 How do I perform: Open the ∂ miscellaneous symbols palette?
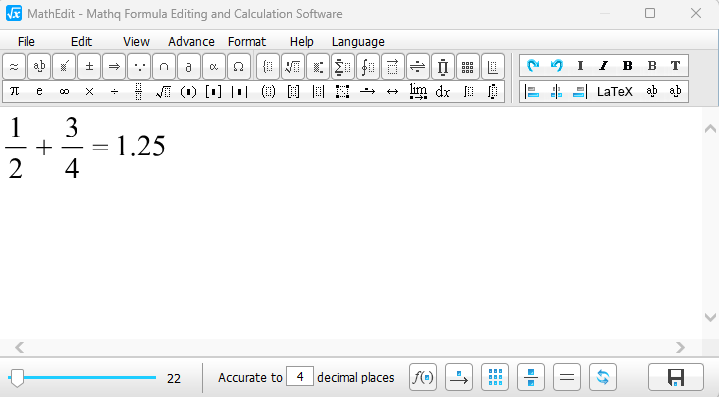coord(188,66)
